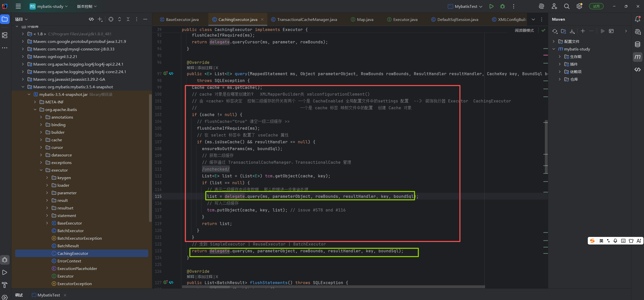Screen dimensions: 644x300
Task: Switch to DefaultSqlSession.java tab
Action: click(455, 19)
